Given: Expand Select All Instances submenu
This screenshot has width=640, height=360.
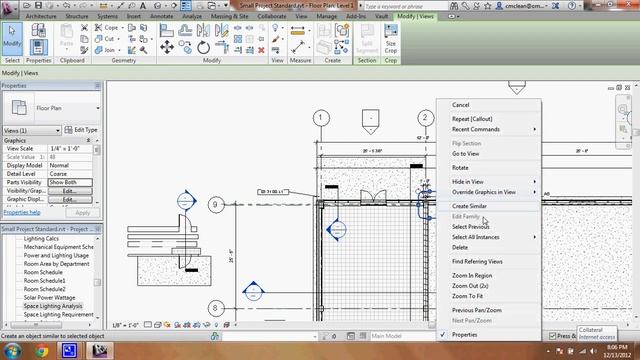Looking at the screenshot, I should point(489,237).
